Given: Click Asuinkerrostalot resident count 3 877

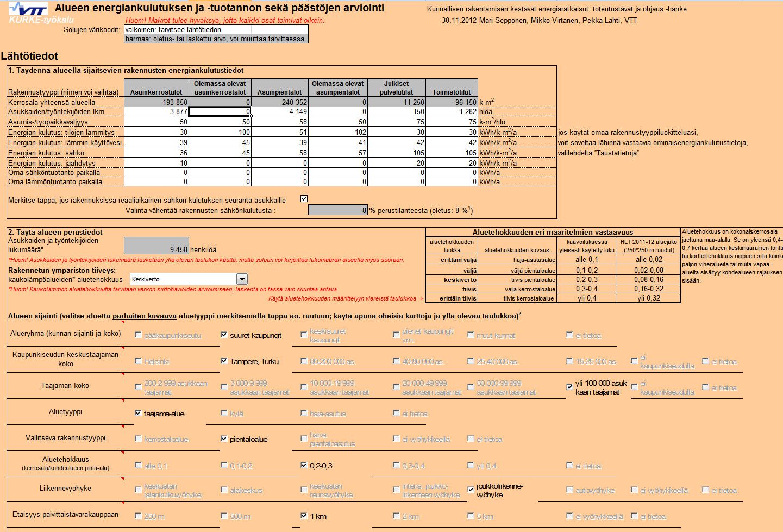Looking at the screenshot, I should click(x=156, y=111).
